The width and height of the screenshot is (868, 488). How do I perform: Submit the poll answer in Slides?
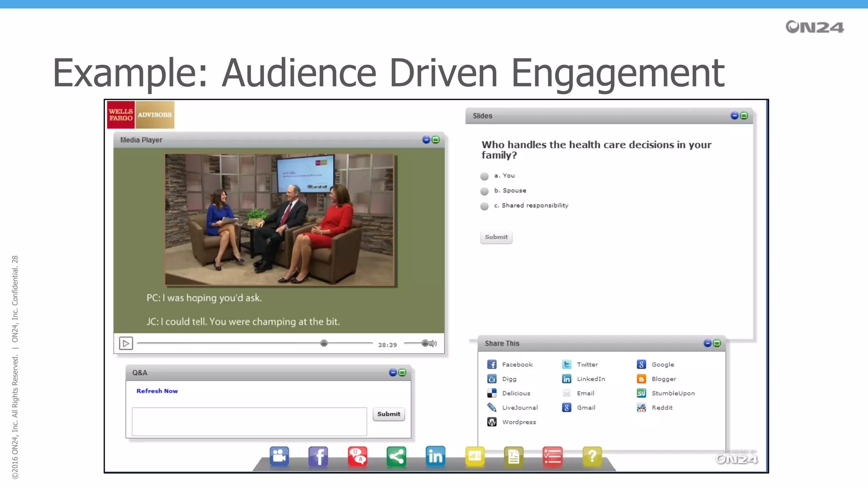pos(496,237)
